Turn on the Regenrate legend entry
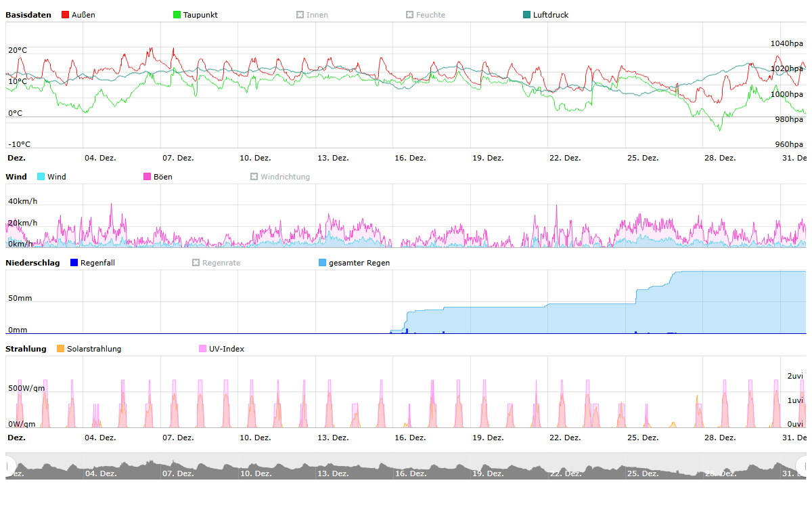The image size is (812, 508). [196, 263]
